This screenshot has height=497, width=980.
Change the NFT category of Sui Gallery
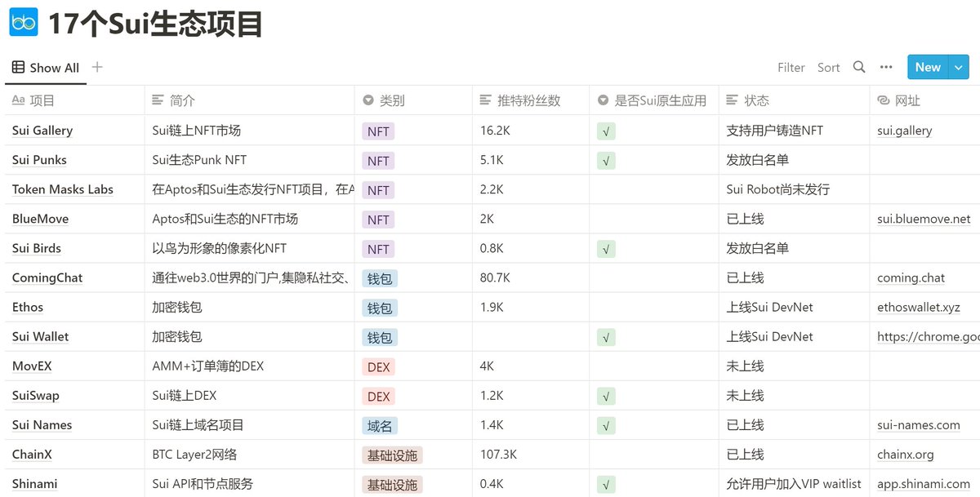point(378,131)
